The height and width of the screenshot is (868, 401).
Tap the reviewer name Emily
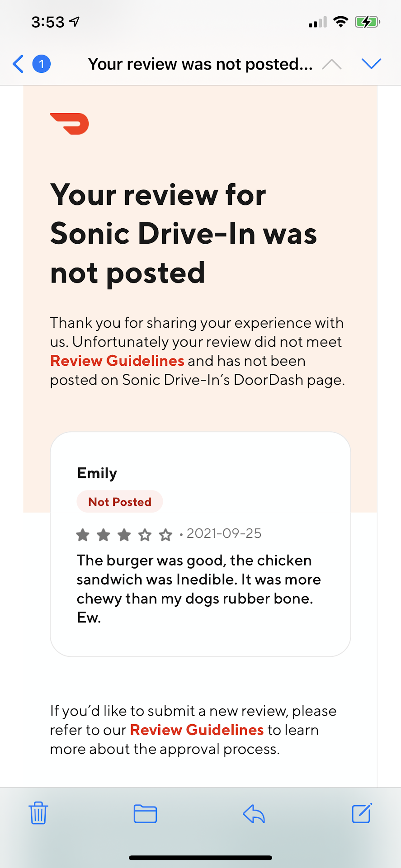click(97, 473)
